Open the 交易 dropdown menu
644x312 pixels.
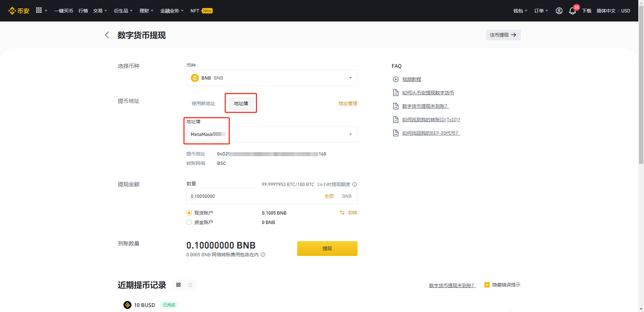[x=100, y=11]
